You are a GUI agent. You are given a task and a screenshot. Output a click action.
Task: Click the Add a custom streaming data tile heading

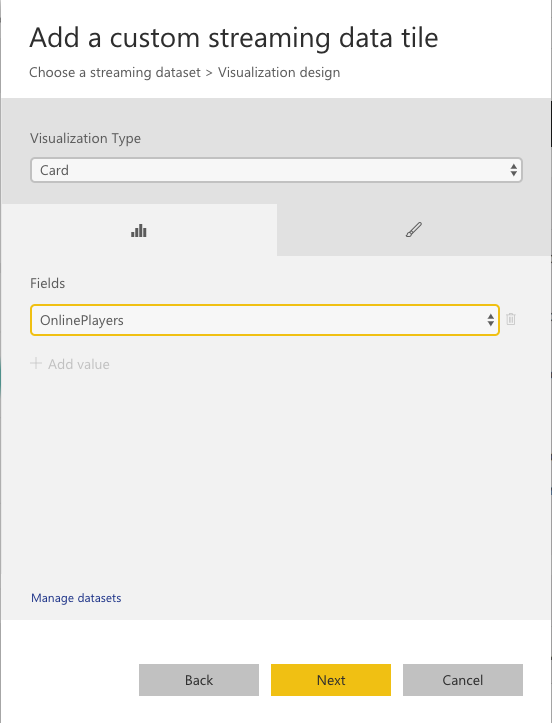(x=234, y=38)
